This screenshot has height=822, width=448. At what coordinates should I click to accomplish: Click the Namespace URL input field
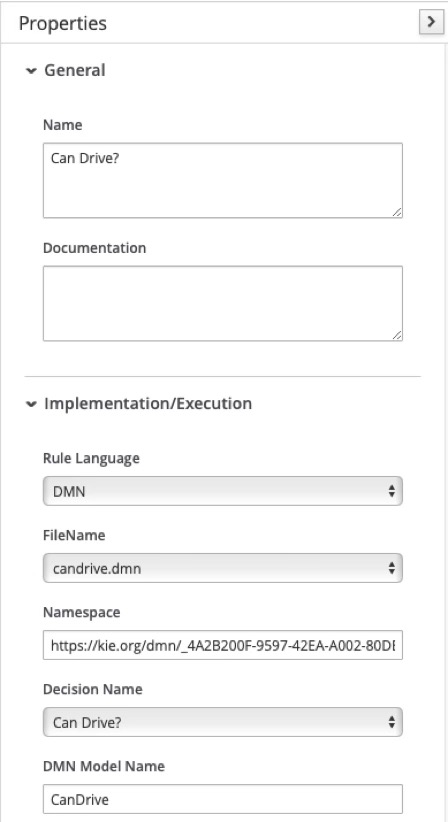(x=223, y=645)
